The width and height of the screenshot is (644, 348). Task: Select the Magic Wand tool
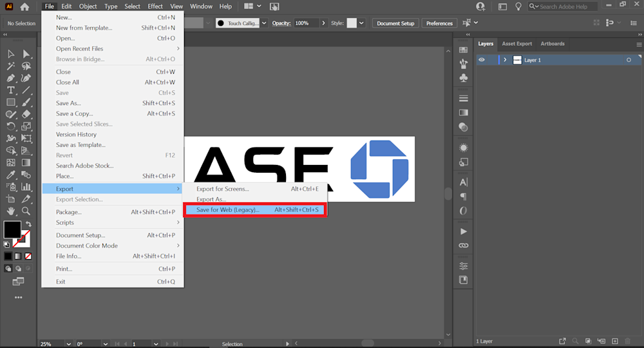click(x=11, y=66)
